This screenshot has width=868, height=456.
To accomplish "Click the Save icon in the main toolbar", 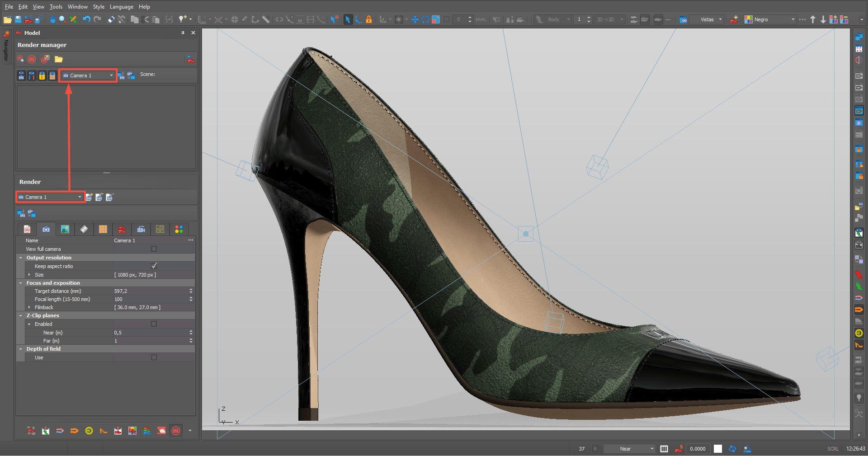I will pyautogui.click(x=18, y=19).
